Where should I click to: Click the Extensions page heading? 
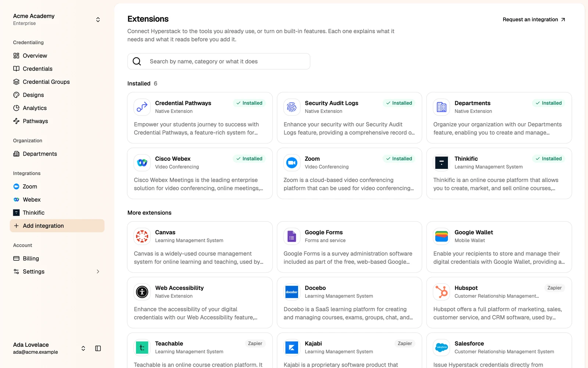point(148,19)
